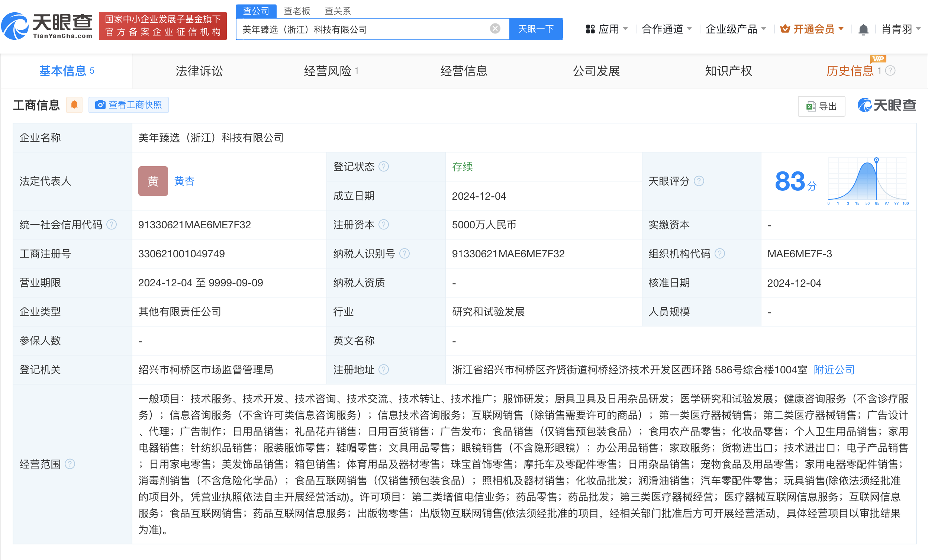Viewport: 928px width, 560px height.
Task: Click help icon next to 统一社会信用代码
Action: click(112, 225)
